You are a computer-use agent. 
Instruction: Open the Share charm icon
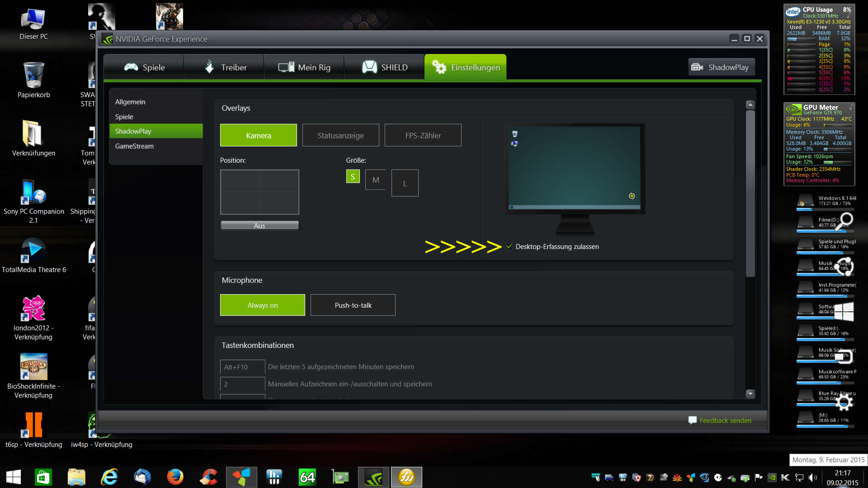[844, 267]
